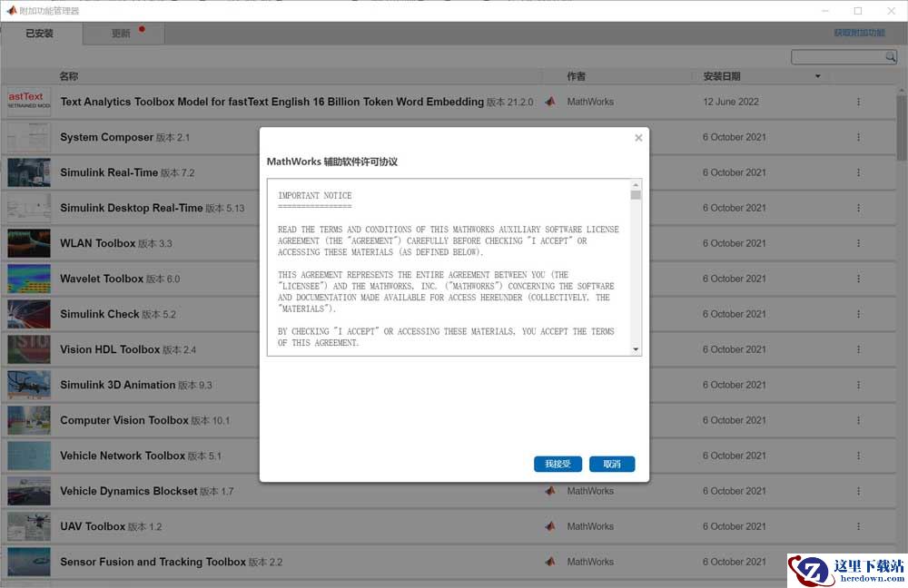The image size is (908, 588).
Task: Click MathWorks logo in Vehicle Dynamics Blockset row
Action: pyautogui.click(x=550, y=491)
